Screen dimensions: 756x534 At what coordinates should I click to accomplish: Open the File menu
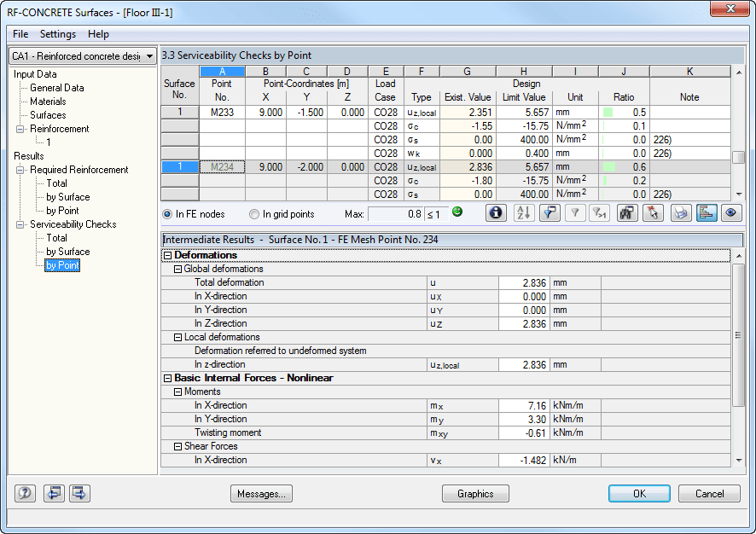pos(20,34)
